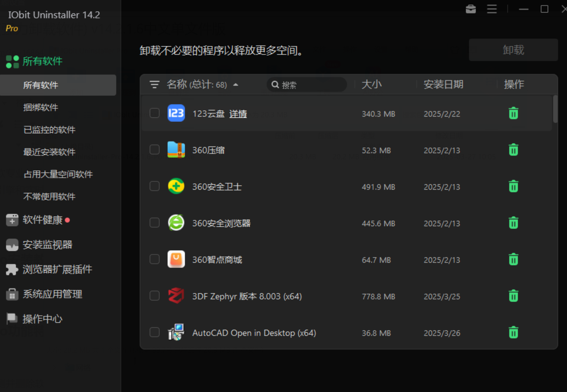Open the hamburger options menu
The image size is (567, 392).
point(492,9)
